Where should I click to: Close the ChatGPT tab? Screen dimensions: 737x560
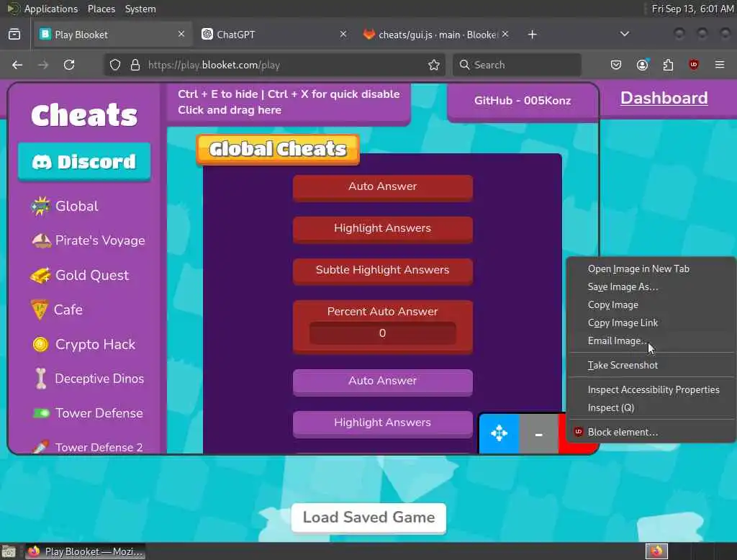pyautogui.click(x=343, y=34)
